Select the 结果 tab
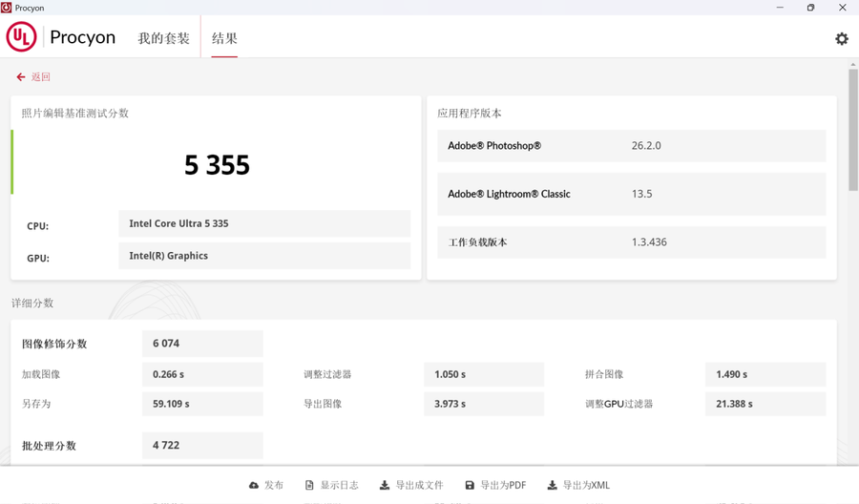Screen dimensions: 859x504 (x=224, y=38)
